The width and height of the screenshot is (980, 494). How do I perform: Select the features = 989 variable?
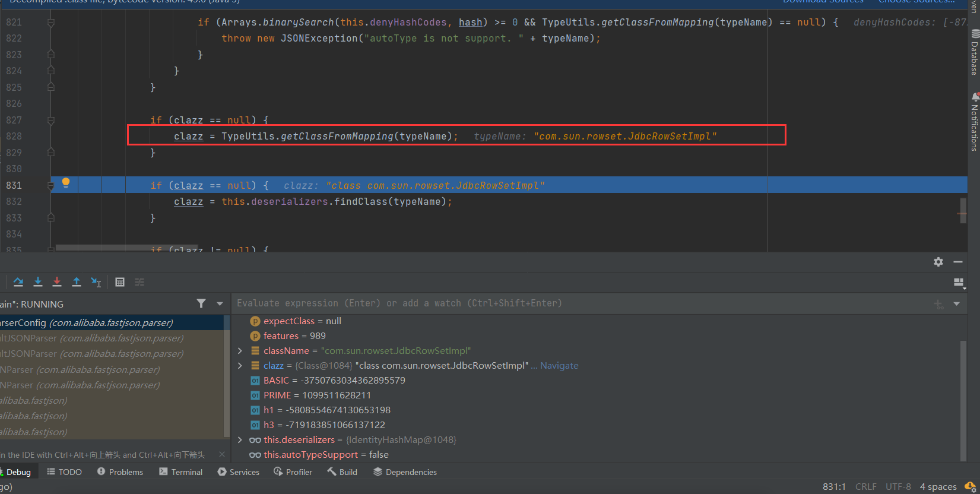click(x=595, y=335)
